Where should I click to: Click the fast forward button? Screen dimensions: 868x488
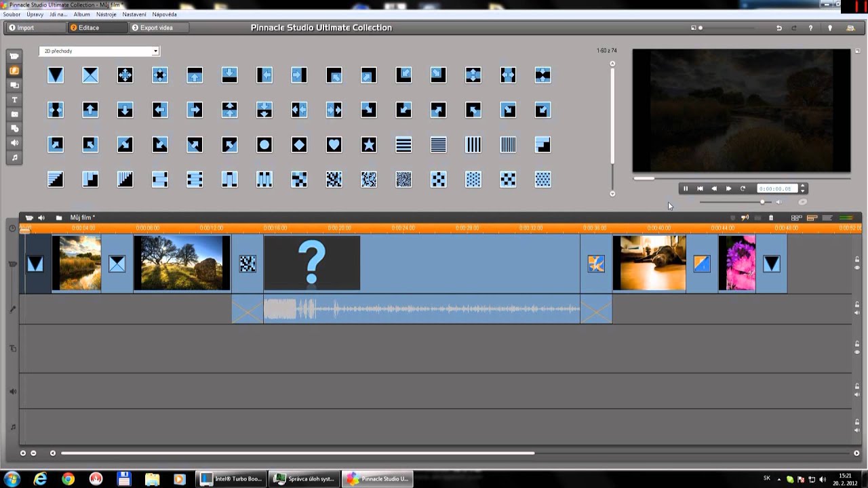[x=728, y=188]
